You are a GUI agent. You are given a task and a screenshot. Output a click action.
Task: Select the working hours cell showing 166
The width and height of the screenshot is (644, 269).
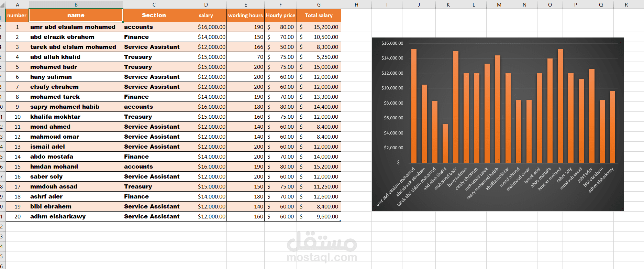(x=245, y=47)
